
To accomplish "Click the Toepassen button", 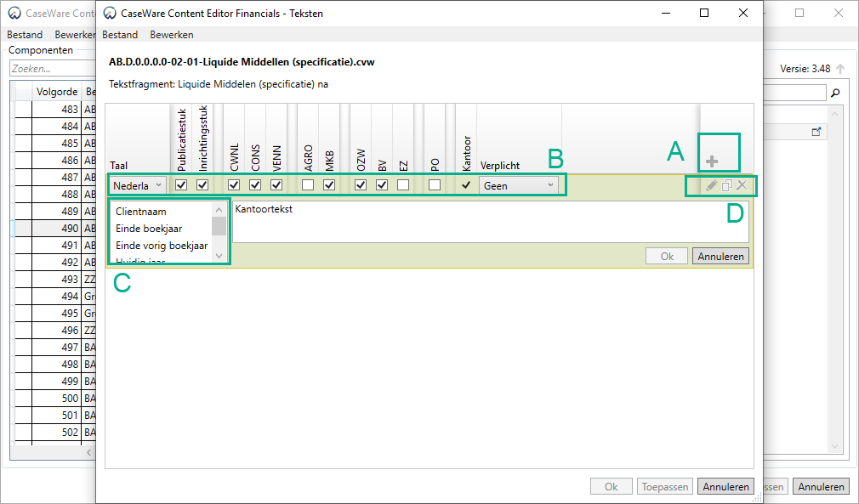I will click(x=665, y=486).
